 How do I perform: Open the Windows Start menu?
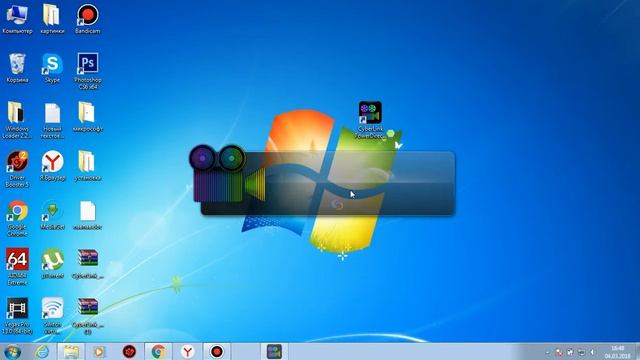[x=13, y=351]
